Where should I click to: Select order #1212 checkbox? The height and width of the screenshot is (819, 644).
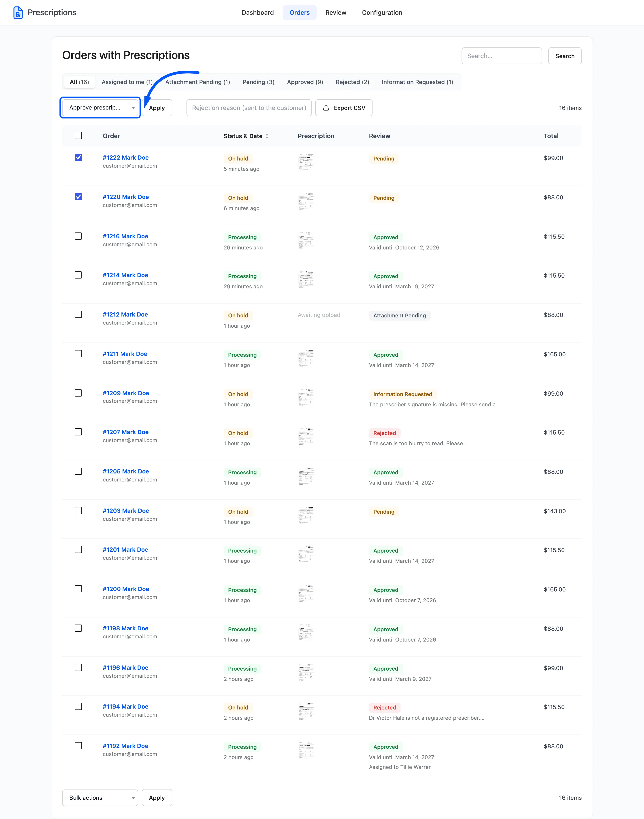point(78,314)
